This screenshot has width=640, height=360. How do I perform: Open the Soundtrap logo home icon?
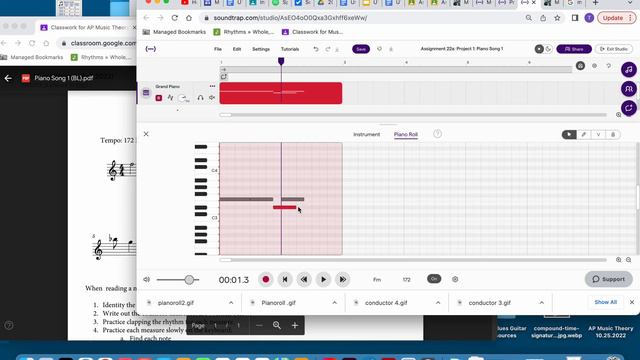click(151, 49)
